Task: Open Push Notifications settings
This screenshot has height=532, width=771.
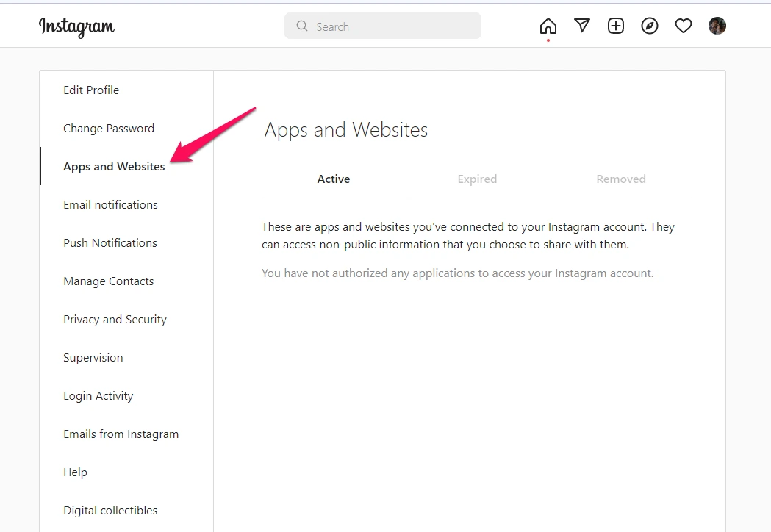Action: pyautogui.click(x=110, y=243)
